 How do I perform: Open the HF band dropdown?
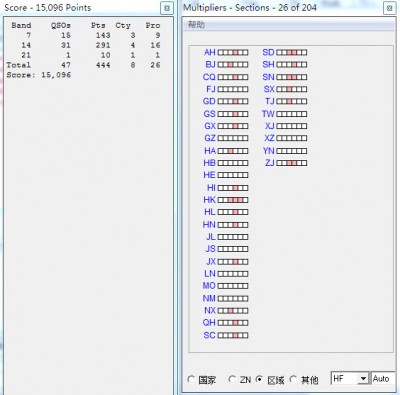click(x=363, y=379)
